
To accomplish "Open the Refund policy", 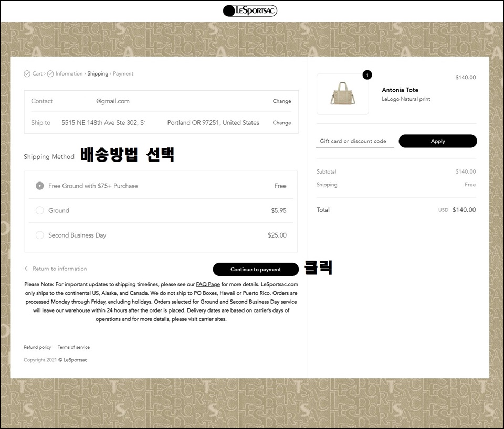I will click(37, 347).
